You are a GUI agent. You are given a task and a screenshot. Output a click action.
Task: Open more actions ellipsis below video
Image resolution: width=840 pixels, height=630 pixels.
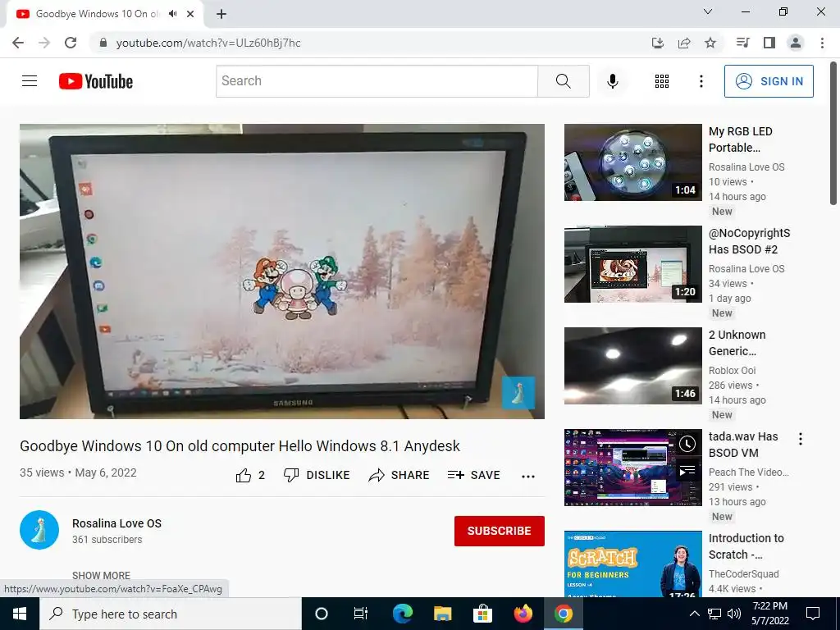pyautogui.click(x=528, y=477)
